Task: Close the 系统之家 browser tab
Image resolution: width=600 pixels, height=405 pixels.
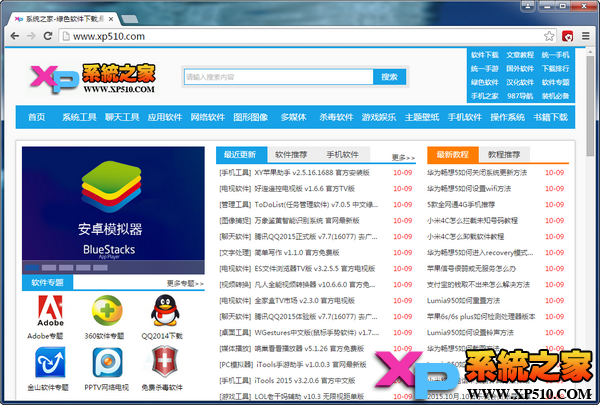Action: pyautogui.click(x=111, y=19)
